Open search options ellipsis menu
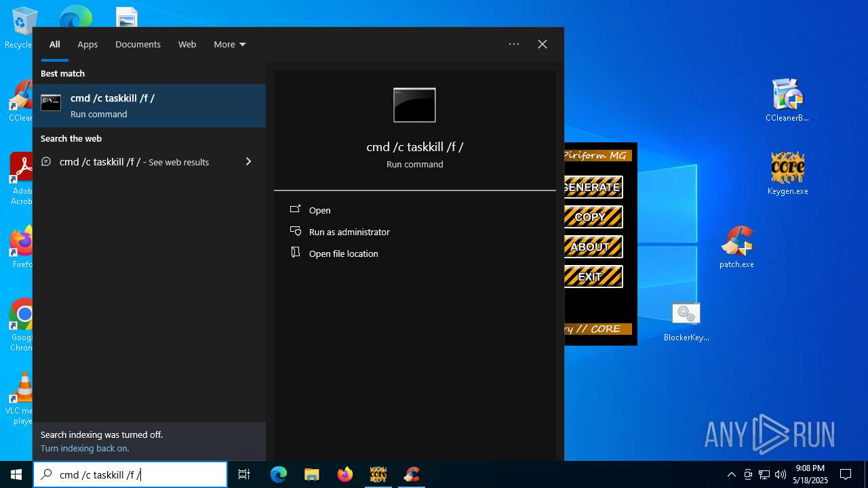 click(x=514, y=44)
